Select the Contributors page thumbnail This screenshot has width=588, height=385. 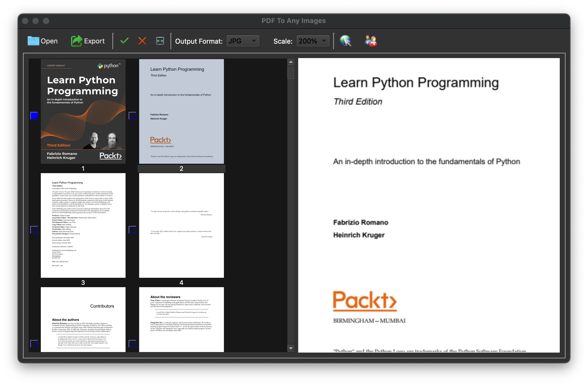click(83, 320)
